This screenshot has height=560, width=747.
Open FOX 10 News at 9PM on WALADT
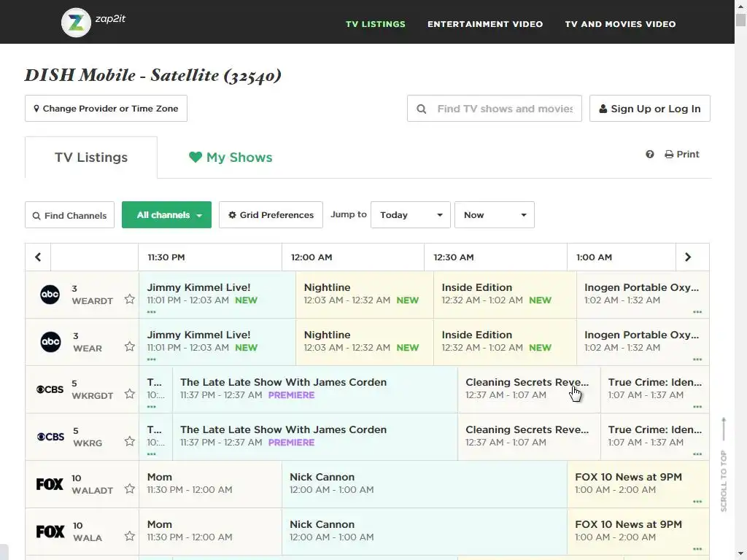(x=638, y=484)
